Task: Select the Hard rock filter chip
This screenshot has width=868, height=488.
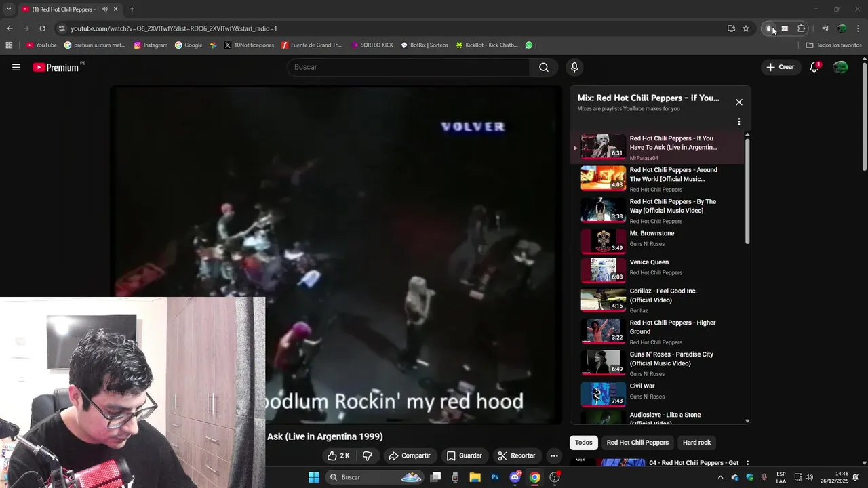Action: [696, 443]
